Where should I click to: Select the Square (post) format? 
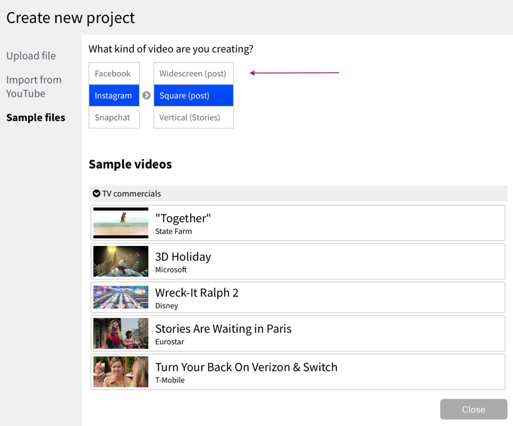coord(193,96)
